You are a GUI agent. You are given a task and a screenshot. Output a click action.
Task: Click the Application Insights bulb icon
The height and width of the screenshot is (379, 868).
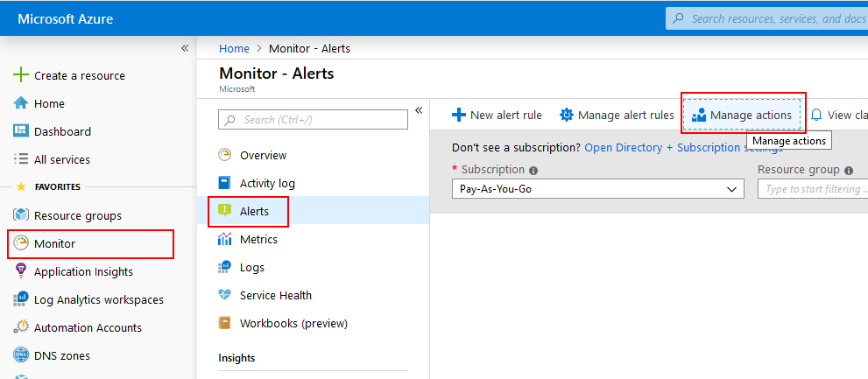(20, 271)
